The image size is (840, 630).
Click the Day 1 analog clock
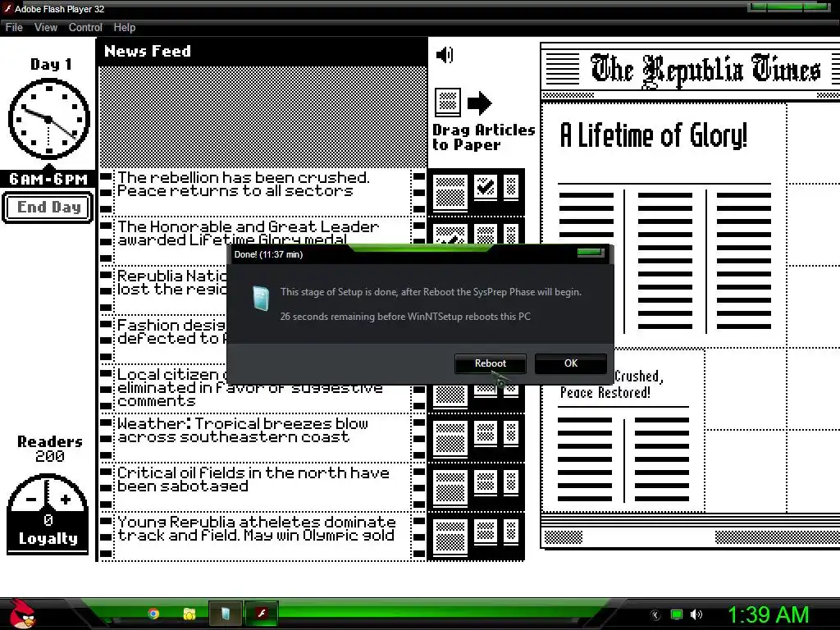point(48,120)
